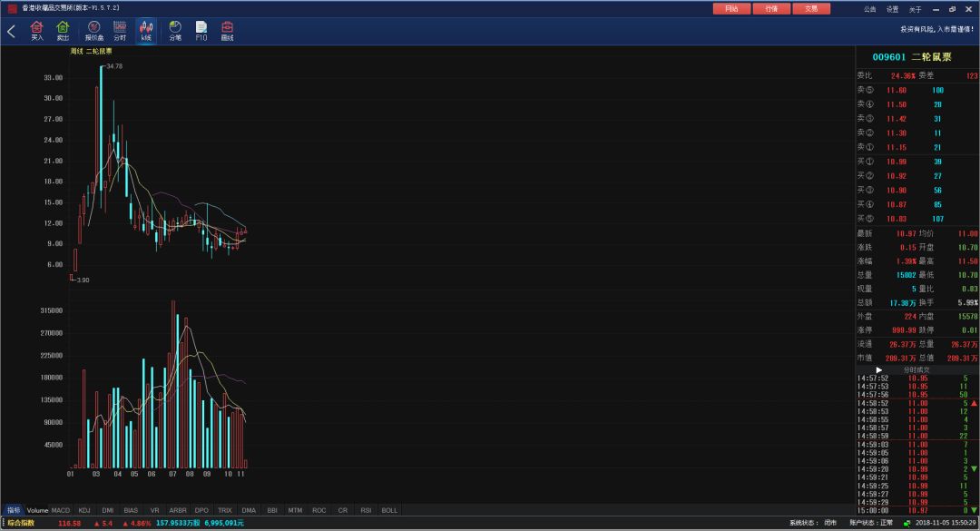
Task: Switch to the MTM indicator tab
Action: click(295, 510)
